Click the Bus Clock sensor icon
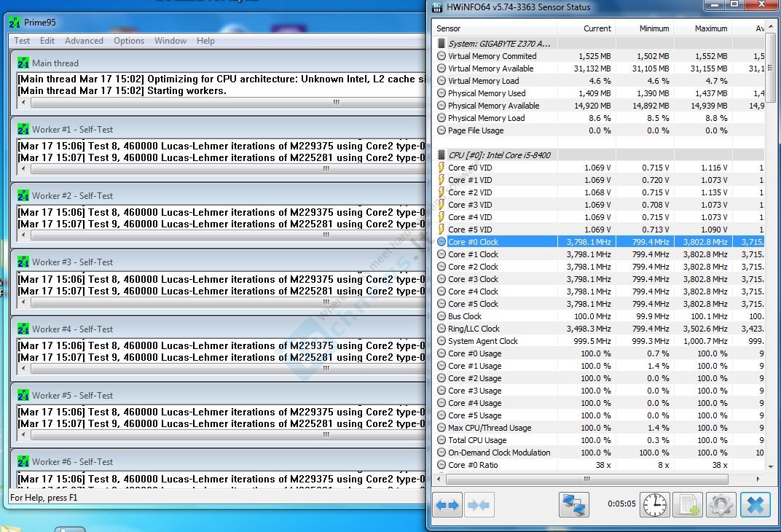The image size is (781, 532). tap(441, 316)
